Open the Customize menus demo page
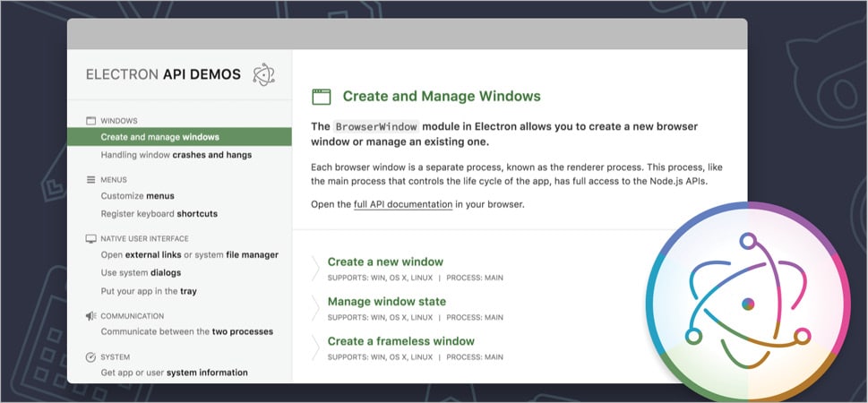Screen dimensions: 868x403 137,196
